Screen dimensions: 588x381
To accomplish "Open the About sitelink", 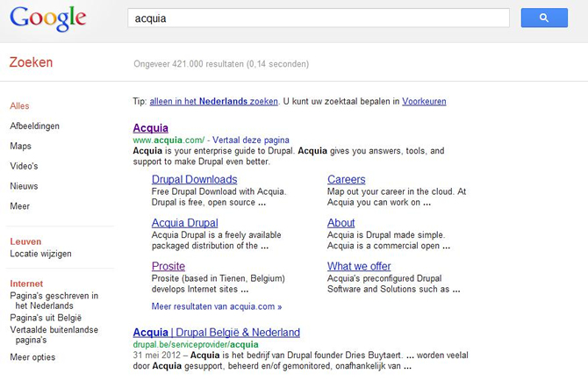I will pyautogui.click(x=341, y=223).
